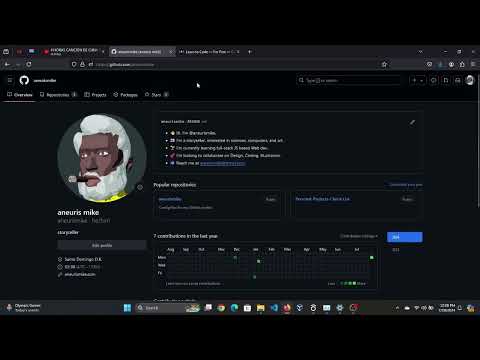The height and width of the screenshot is (360, 480).
Task: Switch to the Stars tab
Action: [157, 95]
